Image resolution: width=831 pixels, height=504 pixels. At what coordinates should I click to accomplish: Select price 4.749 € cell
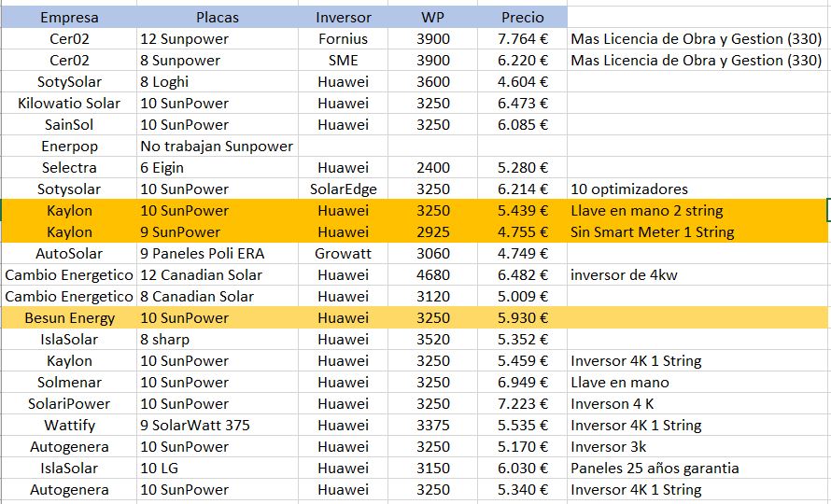tap(522, 253)
